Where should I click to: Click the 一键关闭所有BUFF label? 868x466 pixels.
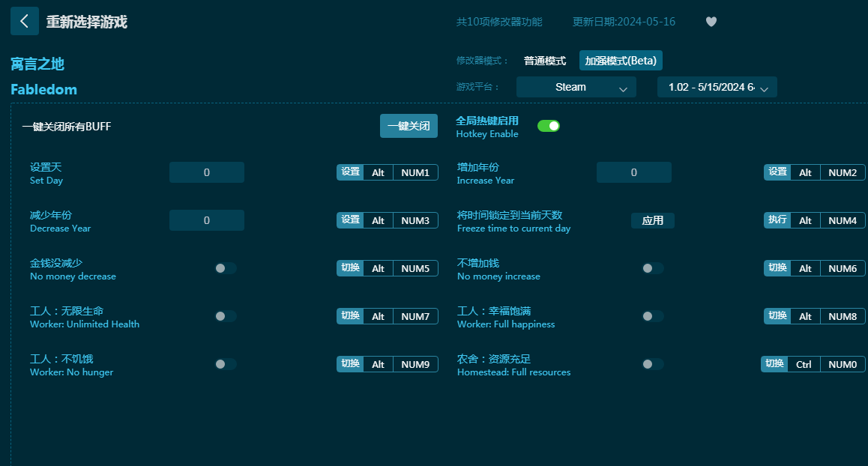tap(67, 126)
